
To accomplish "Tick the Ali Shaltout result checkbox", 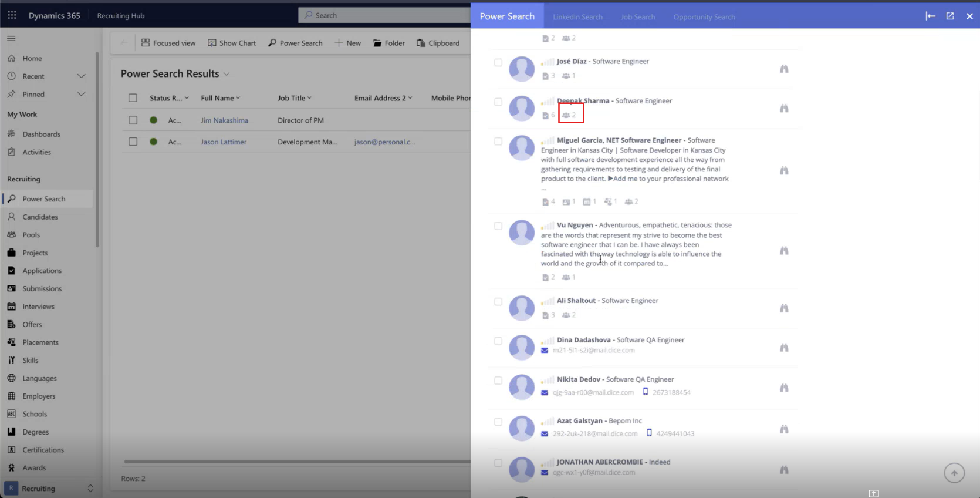I will point(498,301).
